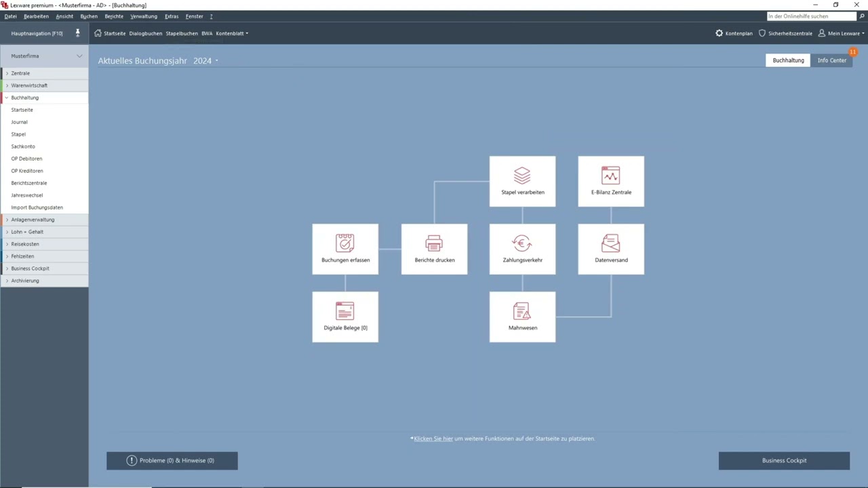Viewport: 868px width, 488px height.
Task: Click the Sicherheitszentrale shield icon
Action: click(762, 33)
